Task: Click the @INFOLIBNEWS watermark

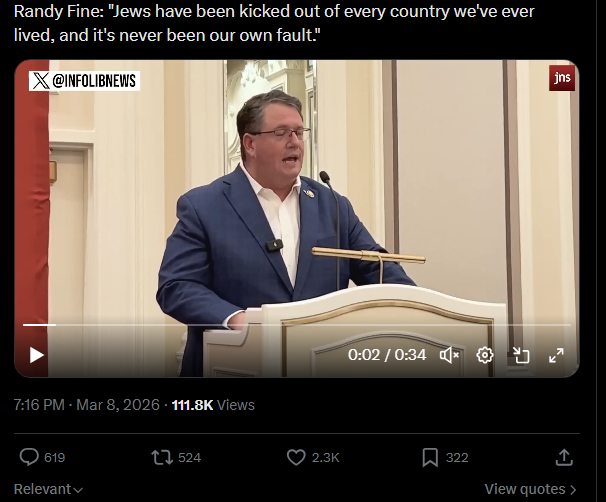Action: point(84,81)
